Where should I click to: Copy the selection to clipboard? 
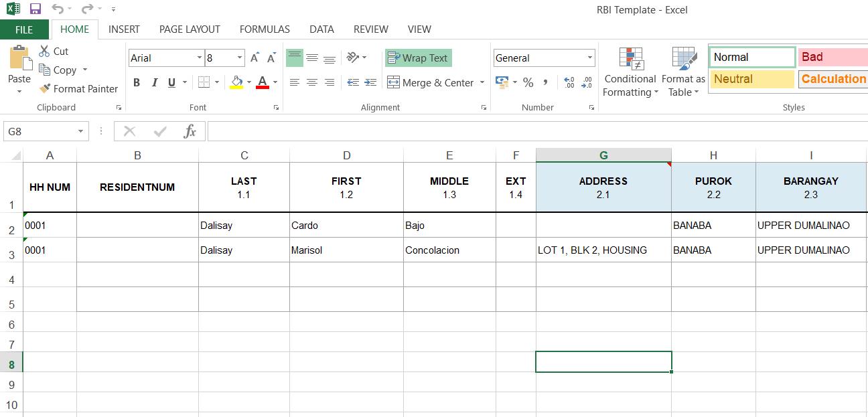point(58,70)
